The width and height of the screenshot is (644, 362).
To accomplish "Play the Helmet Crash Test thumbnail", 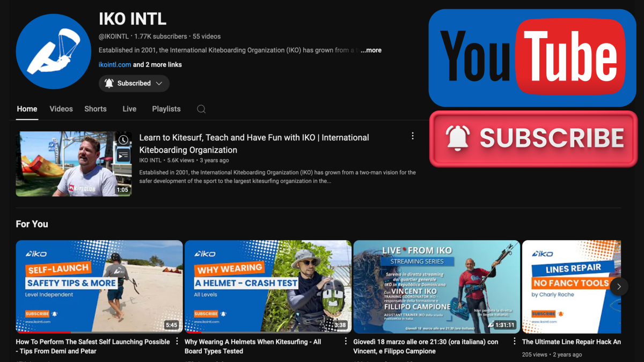I will [x=268, y=287].
